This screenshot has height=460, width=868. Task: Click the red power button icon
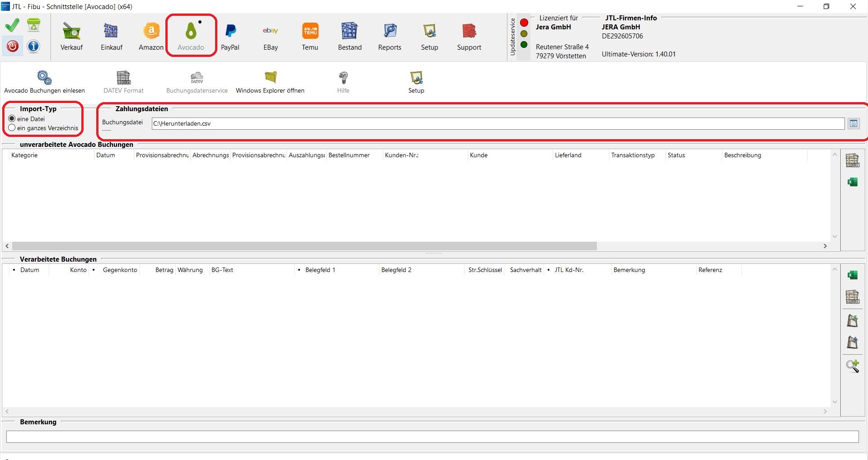coord(13,46)
